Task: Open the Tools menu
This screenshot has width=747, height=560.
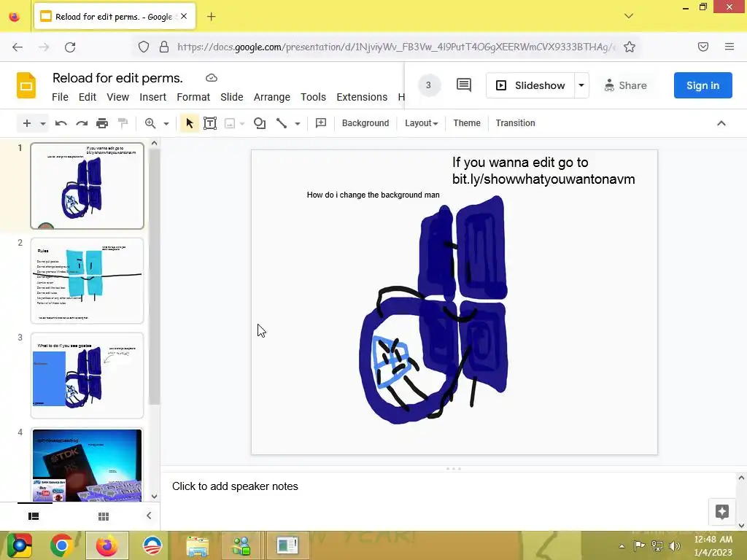Action: point(313,97)
